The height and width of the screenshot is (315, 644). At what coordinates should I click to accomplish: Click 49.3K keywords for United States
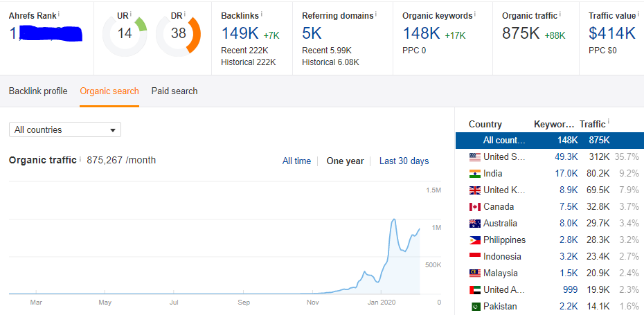click(566, 156)
